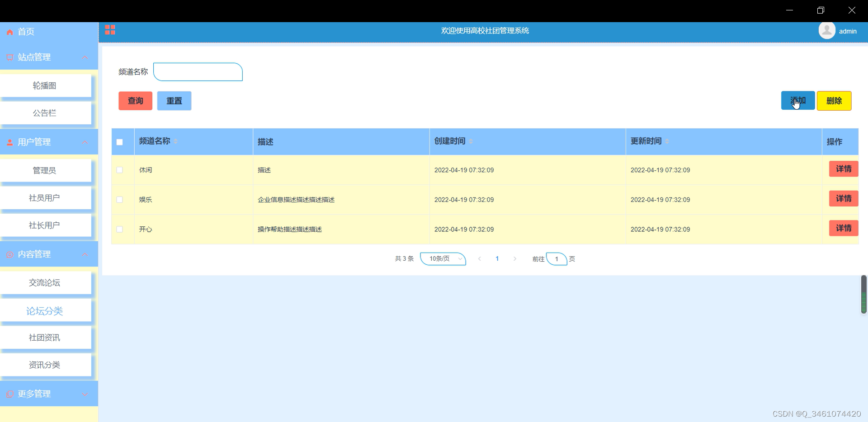Open 交流论坛 menu item
Viewport: 868px width, 422px height.
coord(45,283)
